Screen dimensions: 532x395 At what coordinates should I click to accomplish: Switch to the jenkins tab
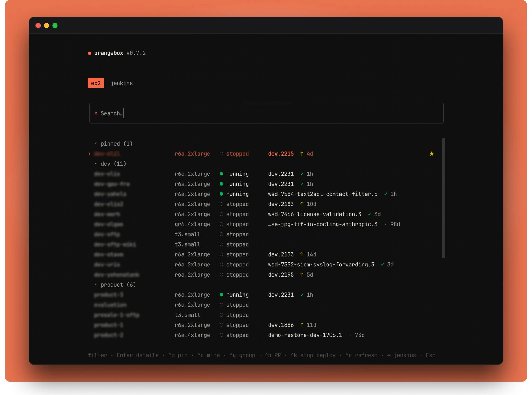(122, 83)
